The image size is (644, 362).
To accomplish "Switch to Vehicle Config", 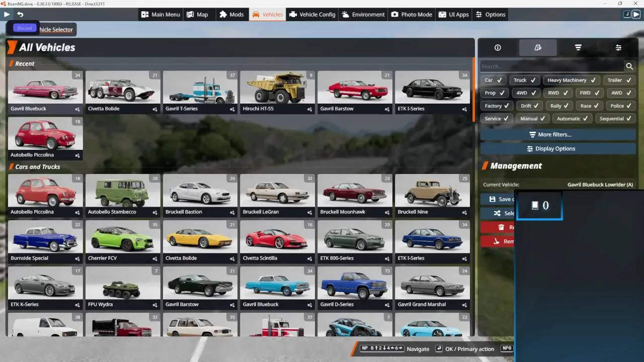I will (312, 15).
